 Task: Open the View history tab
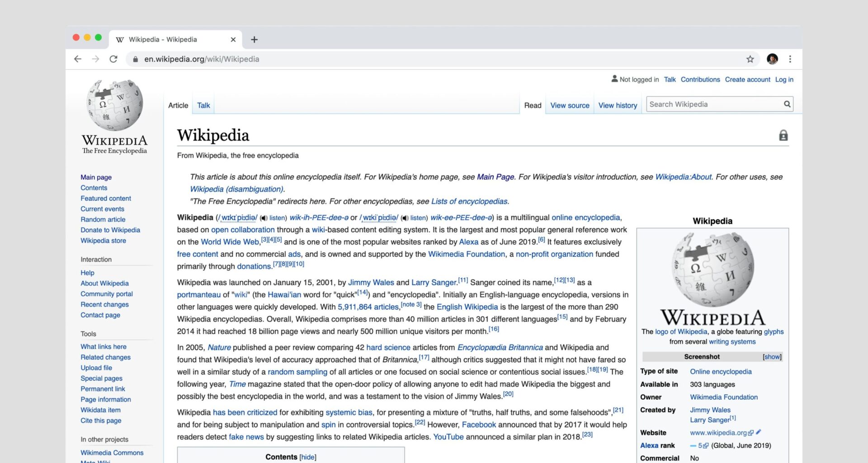tap(618, 105)
